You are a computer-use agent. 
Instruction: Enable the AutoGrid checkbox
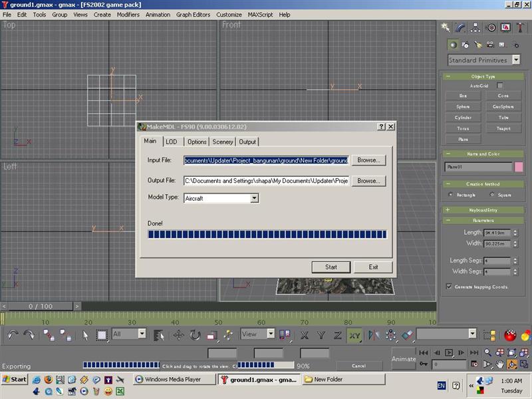pos(500,86)
